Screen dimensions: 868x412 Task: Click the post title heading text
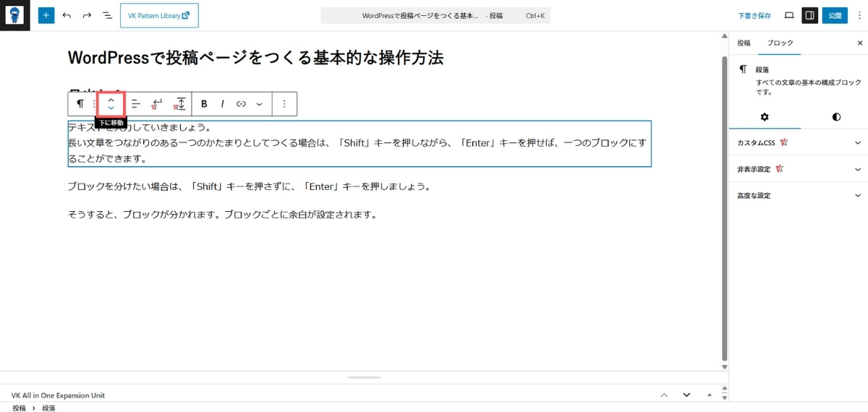pos(255,59)
